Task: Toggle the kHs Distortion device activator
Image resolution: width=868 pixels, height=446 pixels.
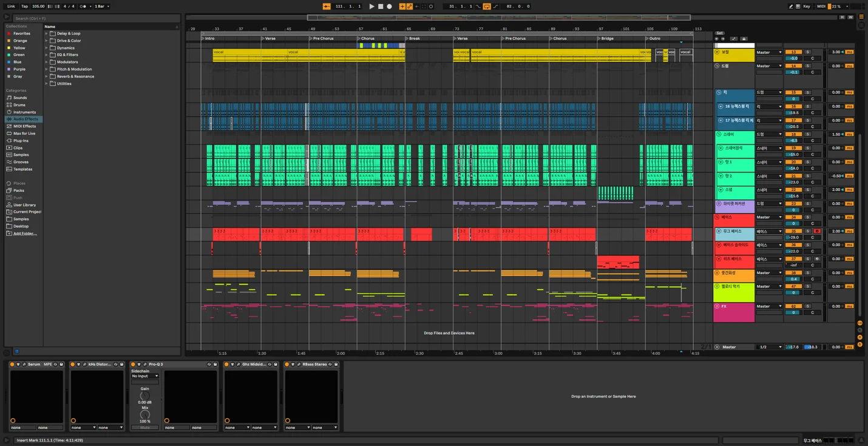Action: click(x=73, y=365)
